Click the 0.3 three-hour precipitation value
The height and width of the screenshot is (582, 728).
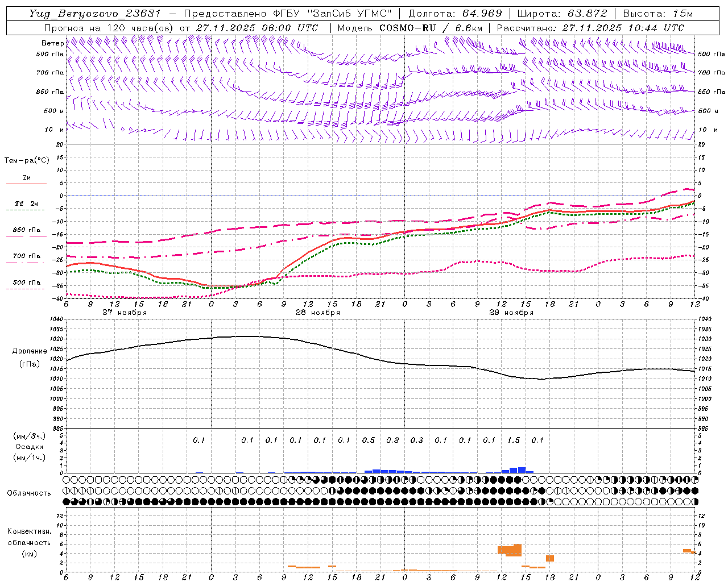[x=417, y=440]
